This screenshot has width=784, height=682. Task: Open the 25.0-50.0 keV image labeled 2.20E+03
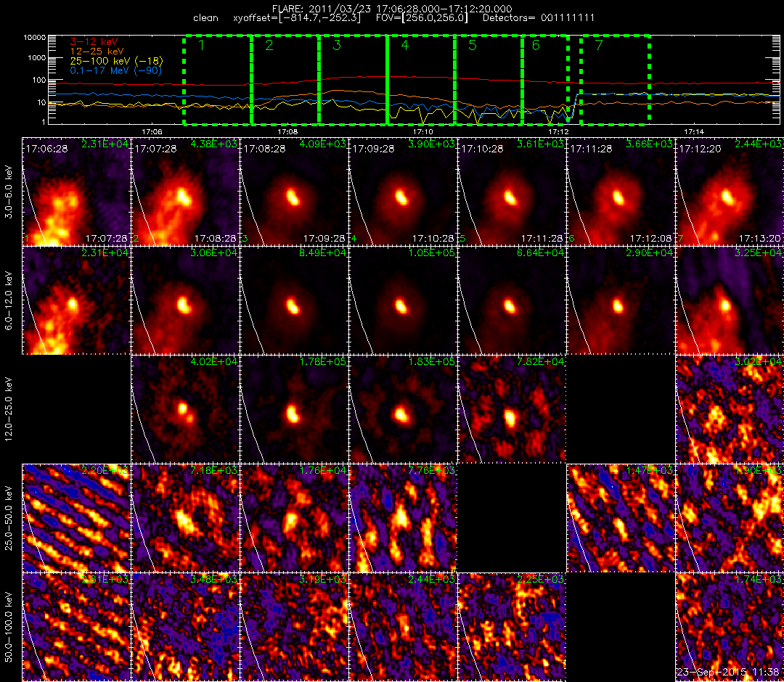pos(76,518)
